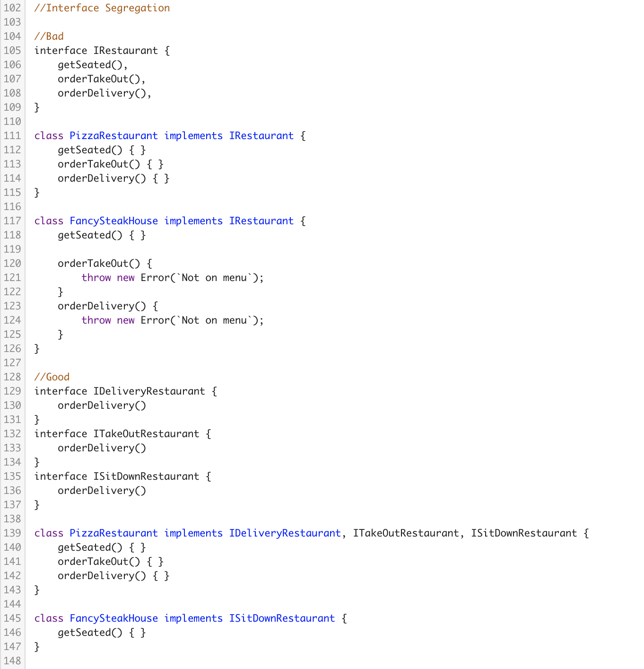Click 'orderDelivery() {' on line 123
This screenshot has width=644, height=669.
pyautogui.click(x=108, y=306)
